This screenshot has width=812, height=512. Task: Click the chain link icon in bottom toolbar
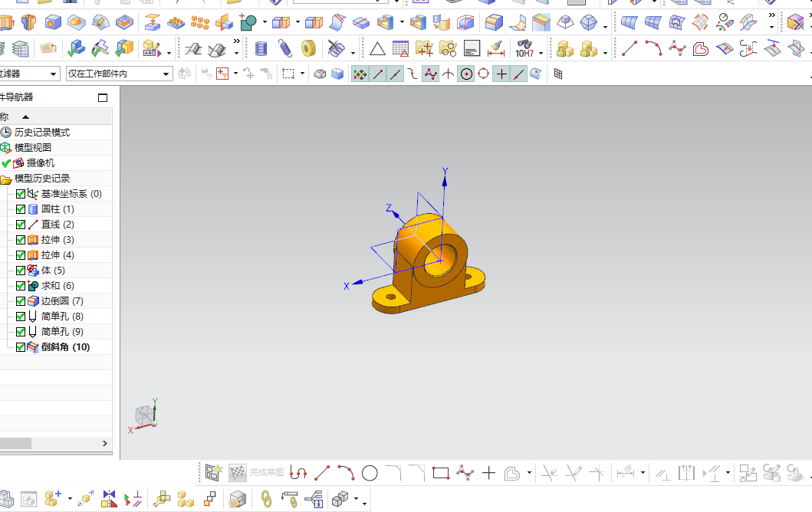(x=265, y=499)
